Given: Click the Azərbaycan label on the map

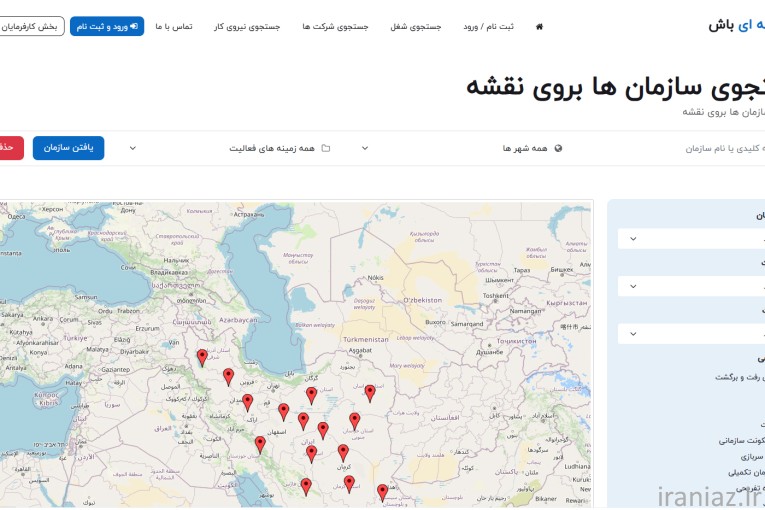Looking at the screenshot, I should tap(238, 320).
